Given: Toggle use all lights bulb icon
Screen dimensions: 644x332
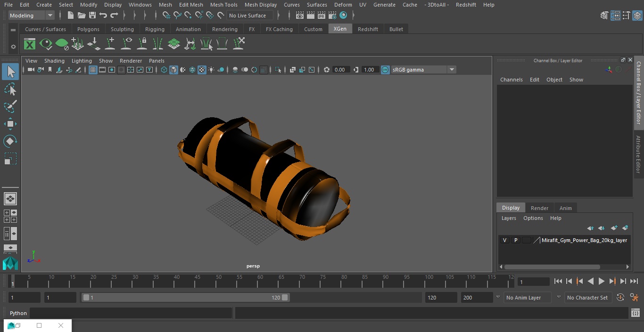Looking at the screenshot, I should pos(211,70).
